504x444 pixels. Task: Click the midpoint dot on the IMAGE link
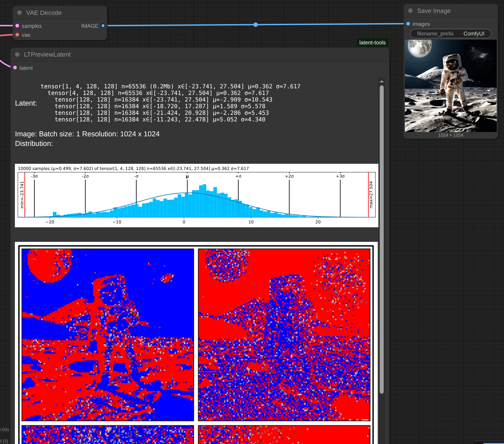[255, 25]
